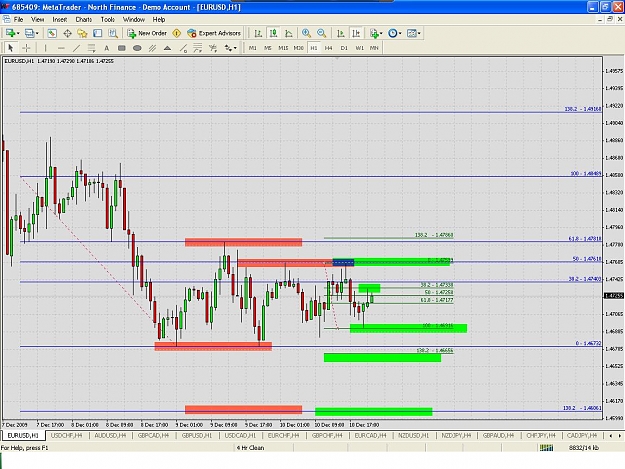Switch timeframe to H4

tap(328, 48)
